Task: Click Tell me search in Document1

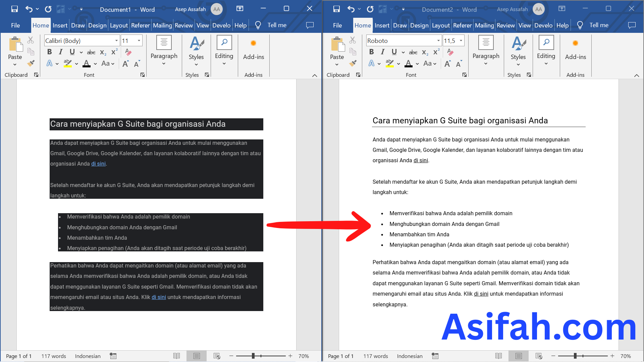Action: (x=271, y=25)
